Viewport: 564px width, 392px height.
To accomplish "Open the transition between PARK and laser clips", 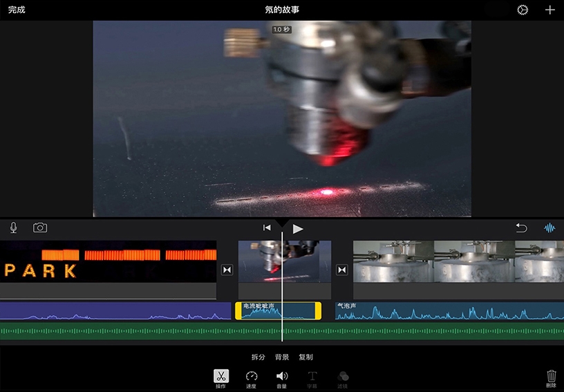I will tap(227, 270).
